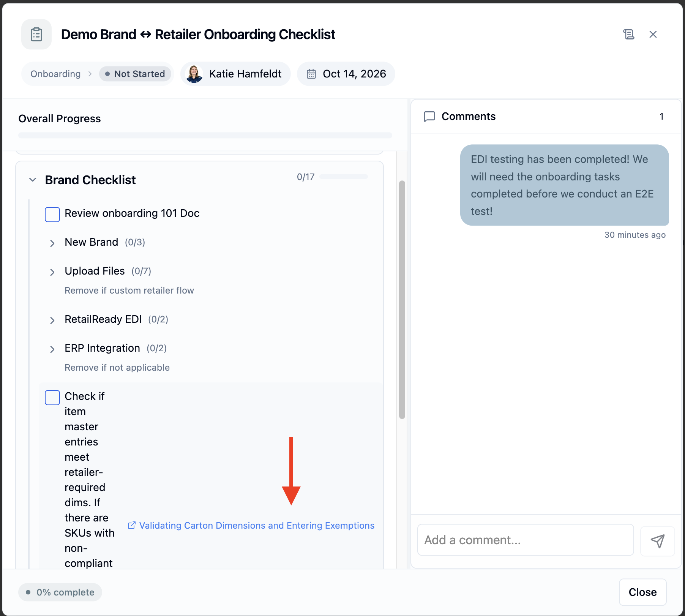The height and width of the screenshot is (616, 685).
Task: Expand the Upload Files group
Action: click(x=52, y=272)
